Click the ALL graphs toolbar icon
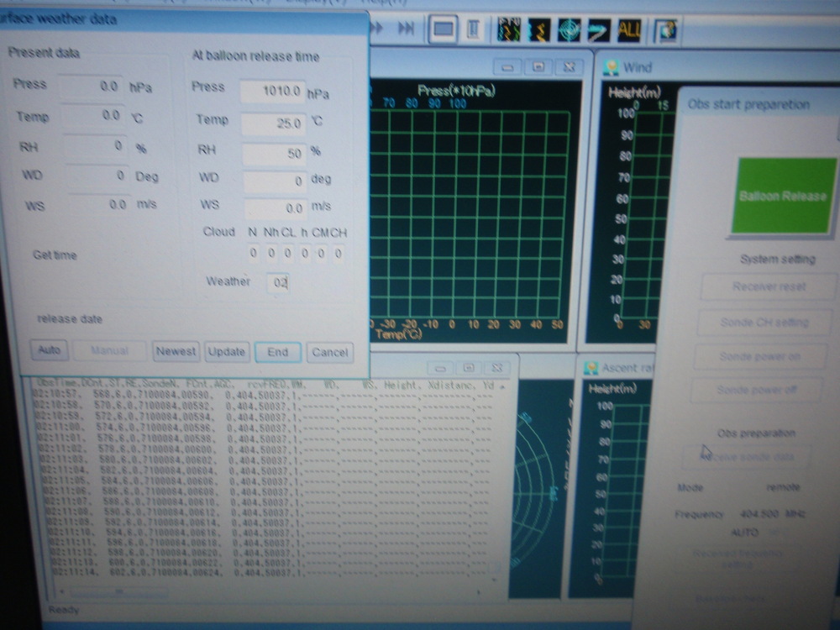The width and height of the screenshot is (840, 630). [628, 30]
